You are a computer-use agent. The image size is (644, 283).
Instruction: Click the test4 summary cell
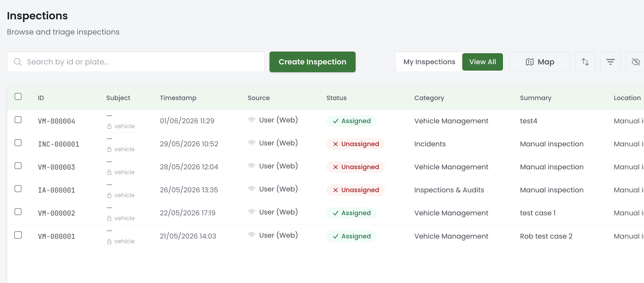tap(529, 121)
